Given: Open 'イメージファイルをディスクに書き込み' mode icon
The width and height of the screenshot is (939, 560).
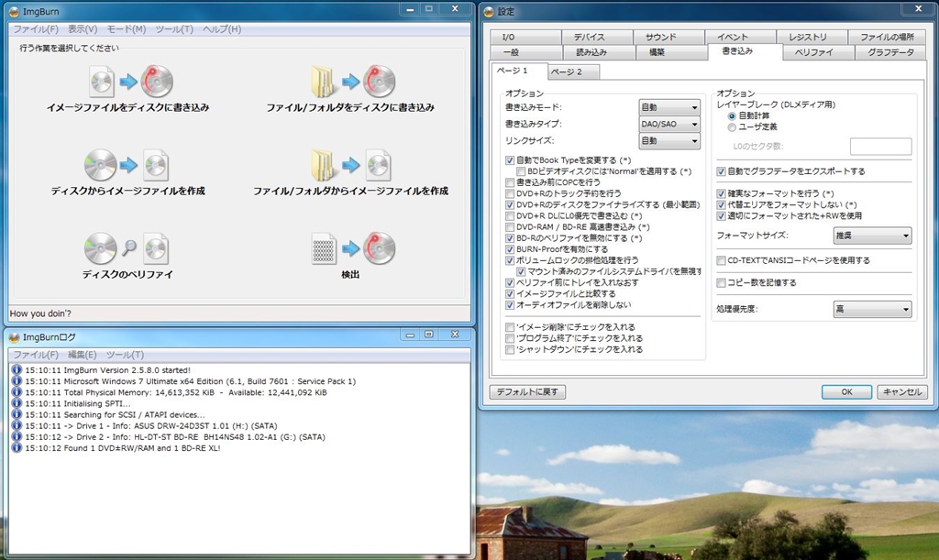Looking at the screenshot, I should (x=131, y=82).
